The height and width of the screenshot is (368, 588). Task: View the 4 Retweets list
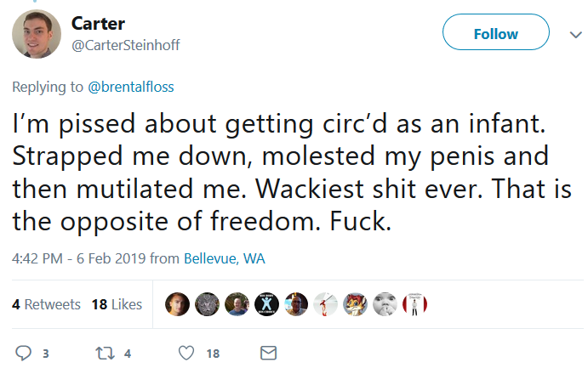coord(46,304)
